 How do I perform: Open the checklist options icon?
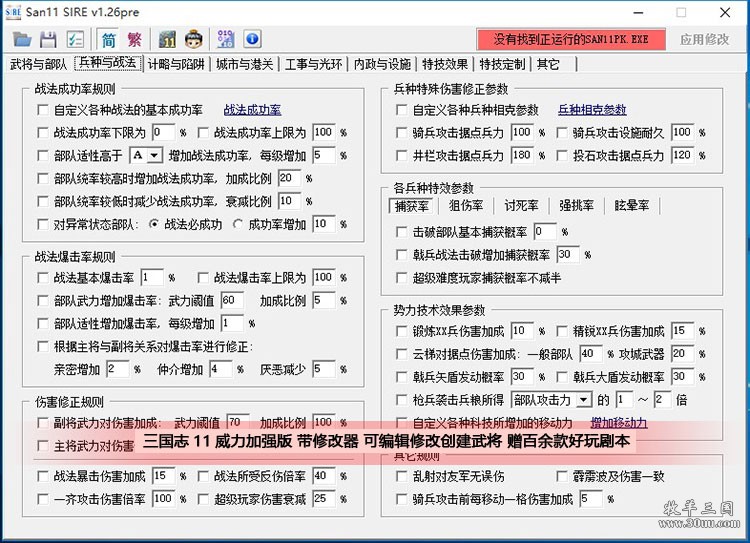tap(75, 39)
